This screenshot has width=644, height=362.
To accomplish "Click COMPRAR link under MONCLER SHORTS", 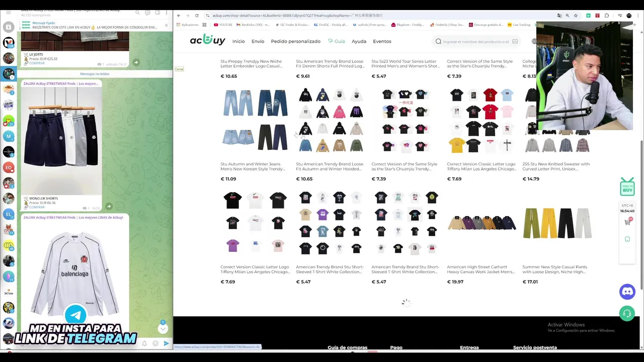I will (x=37, y=207).
